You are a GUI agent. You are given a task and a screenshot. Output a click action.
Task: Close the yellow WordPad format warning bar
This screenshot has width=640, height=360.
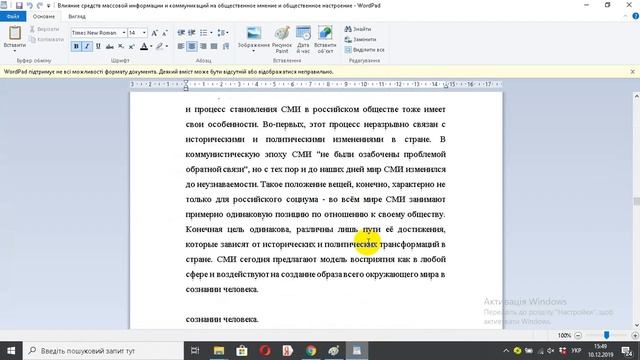[633, 71]
